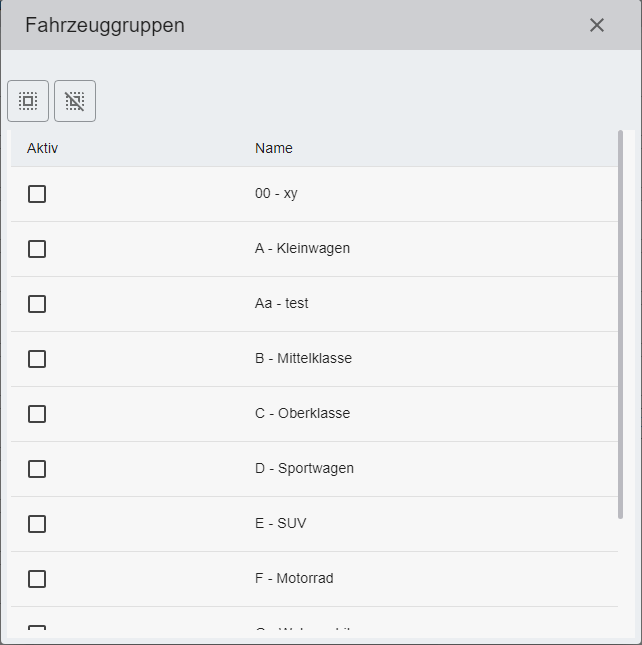Image resolution: width=642 pixels, height=645 pixels.
Task: Enable the E - SUV checkbox
Action: [x=37, y=524]
